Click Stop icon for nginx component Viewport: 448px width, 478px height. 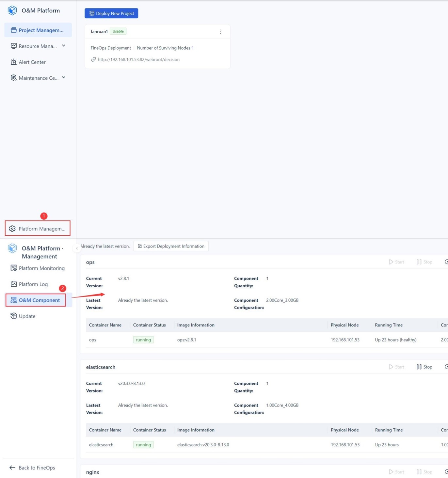click(x=419, y=472)
